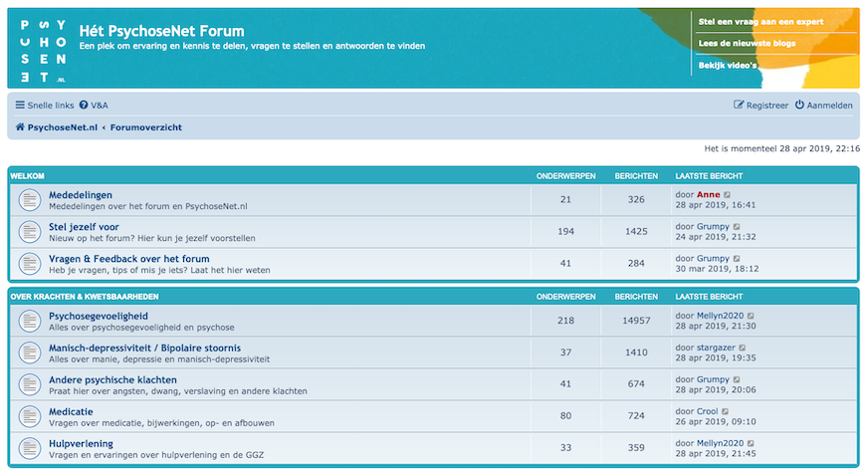Click Aanmelden to log in

click(824, 106)
